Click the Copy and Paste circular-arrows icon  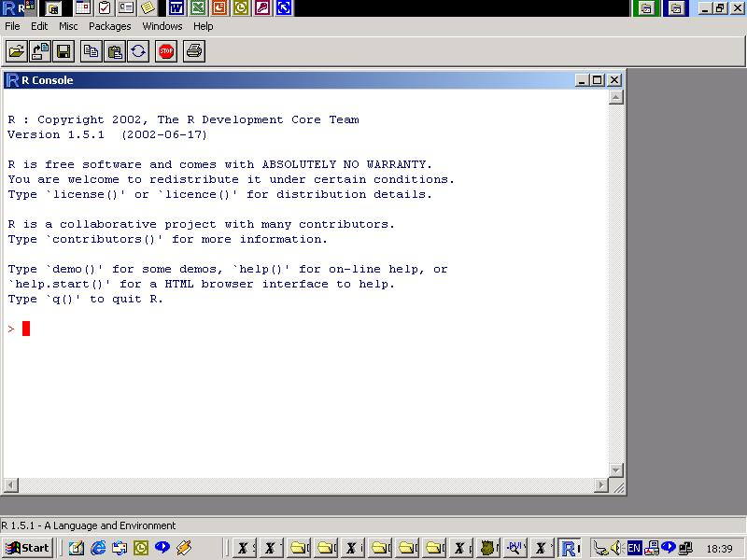pyautogui.click(x=138, y=51)
